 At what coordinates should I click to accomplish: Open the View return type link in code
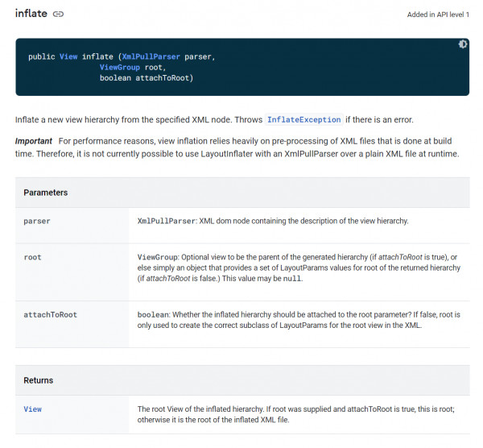click(68, 56)
